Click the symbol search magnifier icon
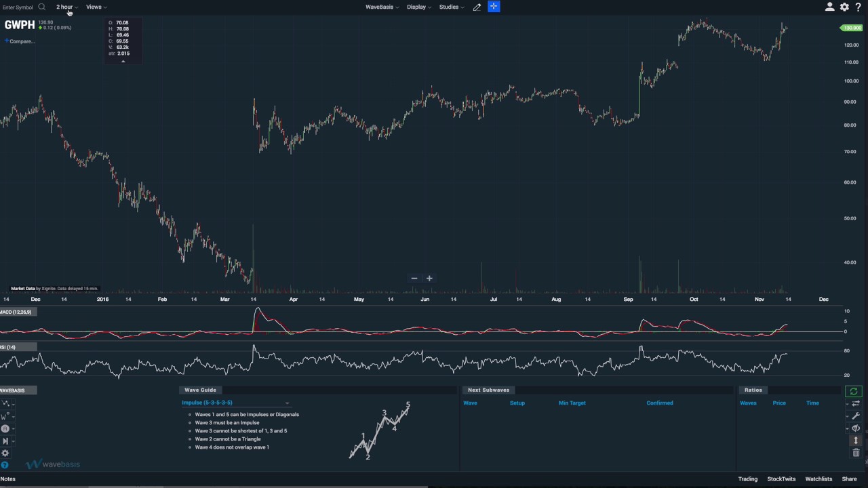This screenshot has height=488, width=868. coord(41,7)
